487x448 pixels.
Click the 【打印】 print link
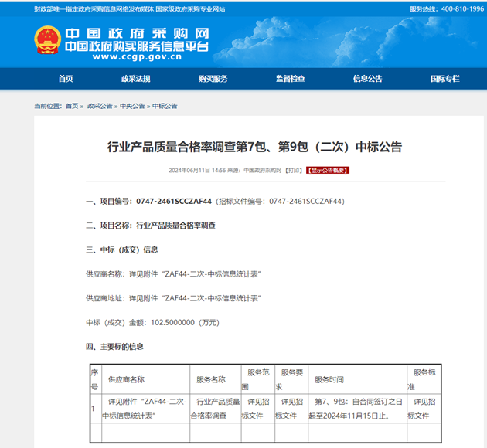(x=294, y=171)
